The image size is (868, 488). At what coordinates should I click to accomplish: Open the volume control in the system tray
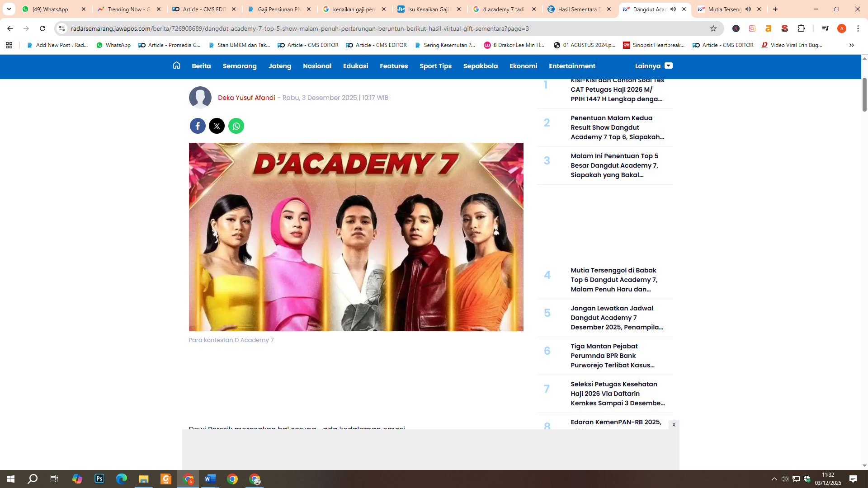pos(785,479)
